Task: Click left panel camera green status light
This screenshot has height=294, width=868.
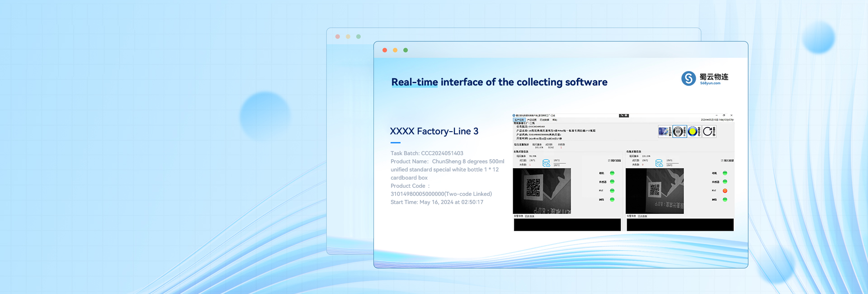Action: 612,173
